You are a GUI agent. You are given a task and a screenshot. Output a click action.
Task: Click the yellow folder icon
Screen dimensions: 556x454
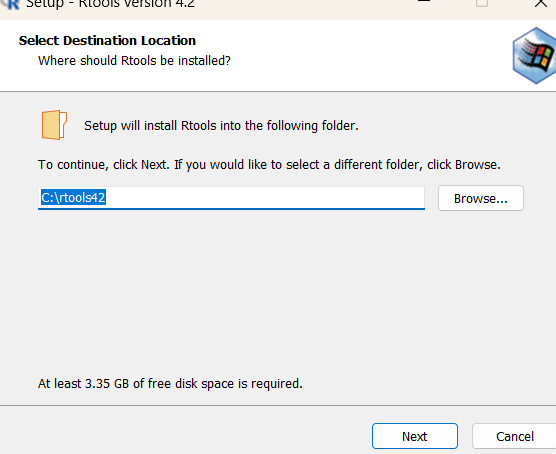[54, 125]
